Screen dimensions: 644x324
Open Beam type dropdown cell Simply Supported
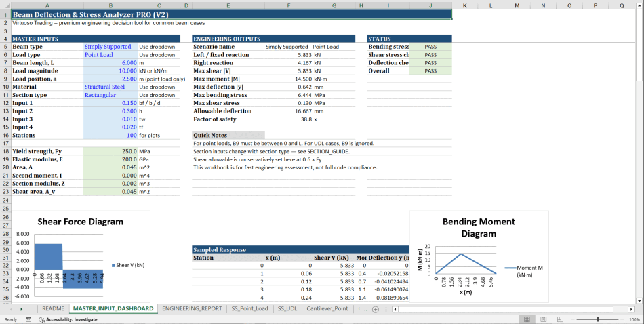coord(108,47)
